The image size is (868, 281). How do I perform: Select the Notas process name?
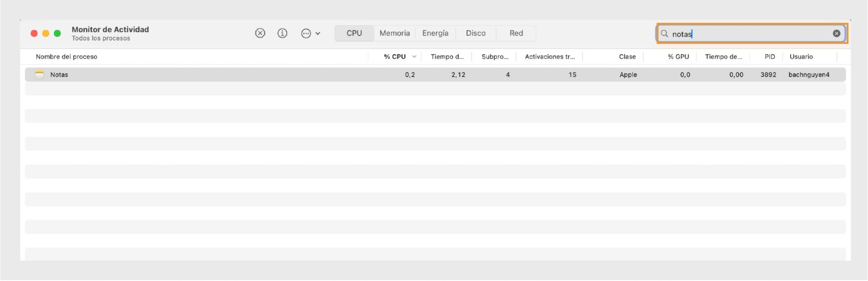tap(59, 75)
